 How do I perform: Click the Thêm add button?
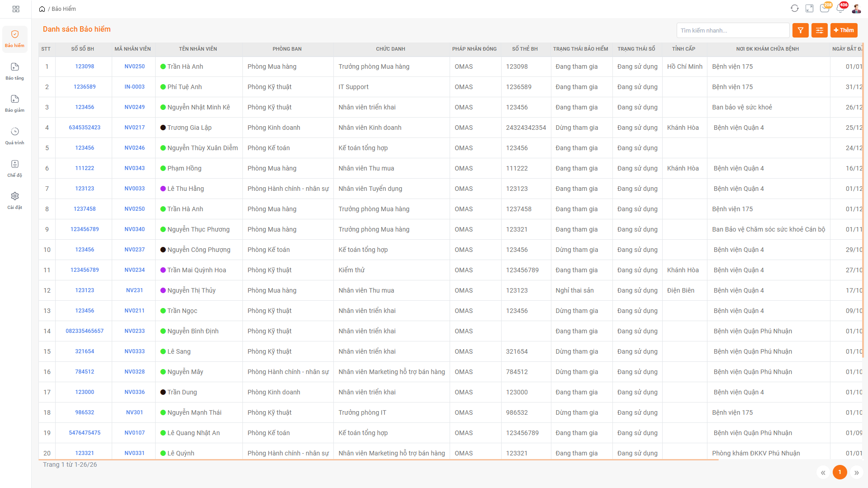coord(844,30)
